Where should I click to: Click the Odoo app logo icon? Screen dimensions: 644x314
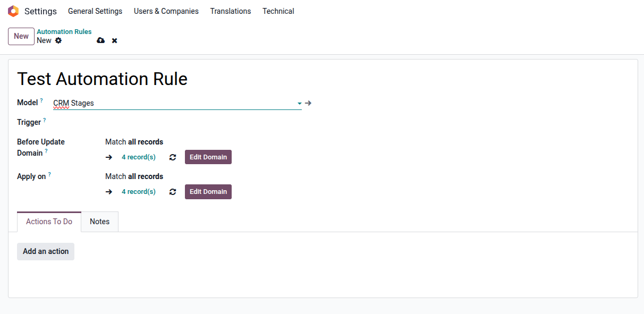click(x=13, y=11)
